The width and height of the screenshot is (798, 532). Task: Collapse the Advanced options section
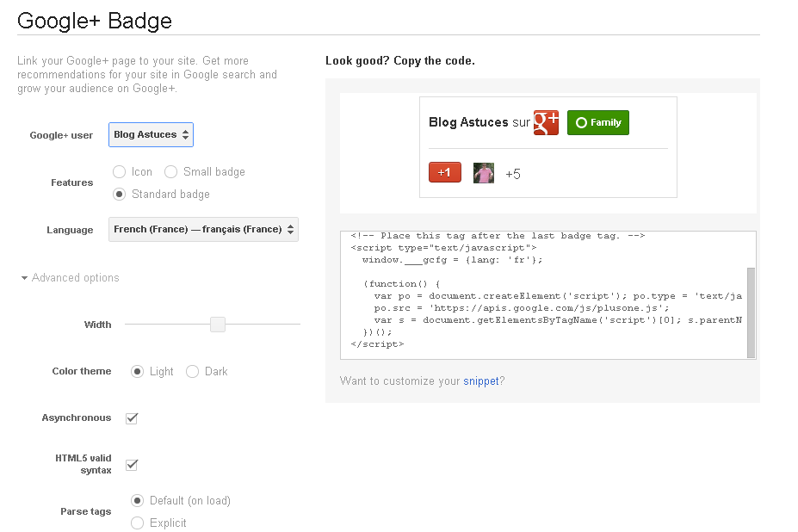pos(71,278)
